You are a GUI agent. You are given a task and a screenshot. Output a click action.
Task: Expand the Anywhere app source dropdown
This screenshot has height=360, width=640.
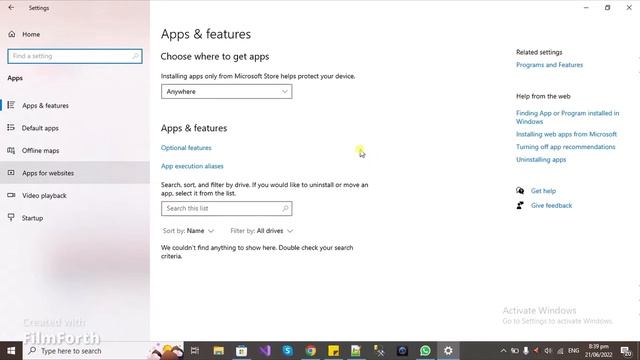point(227,91)
